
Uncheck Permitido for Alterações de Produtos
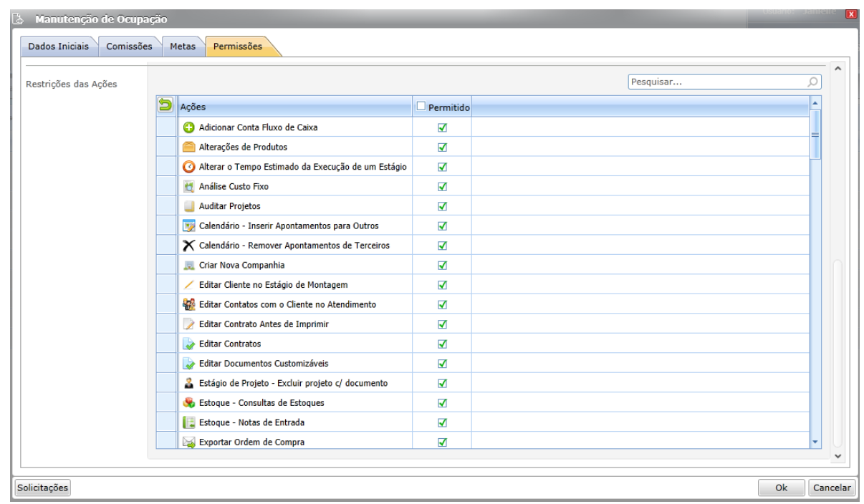[442, 147]
